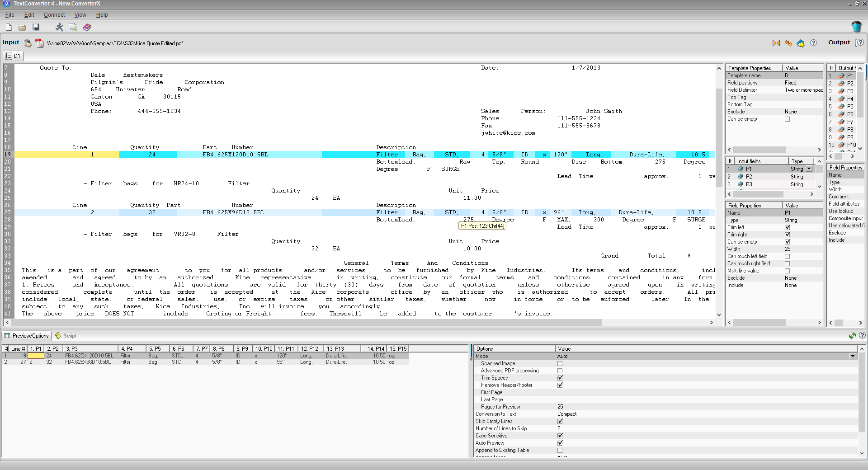Click the running man Run conversion icon
Screen dimensions: 868x470
(x=59, y=28)
